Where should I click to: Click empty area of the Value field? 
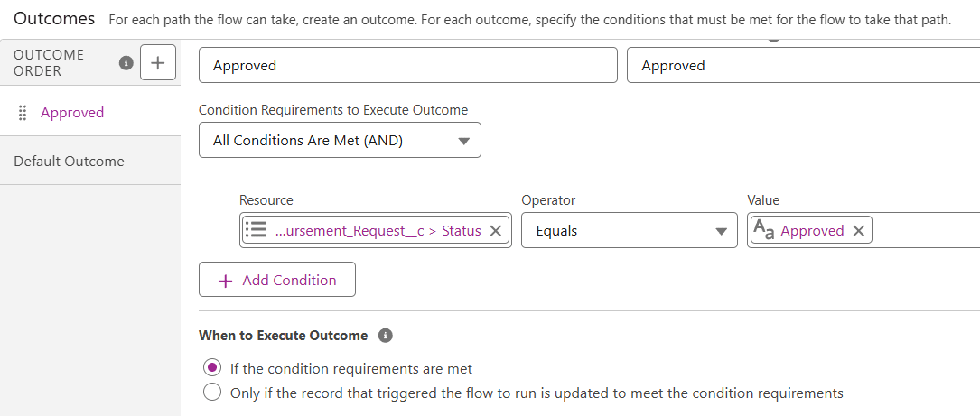pyautogui.click(x=926, y=231)
